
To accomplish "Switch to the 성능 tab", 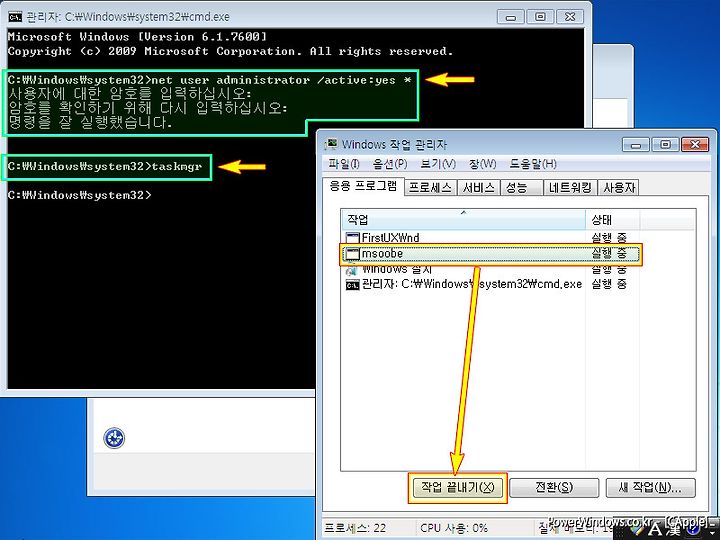I will tap(522, 187).
